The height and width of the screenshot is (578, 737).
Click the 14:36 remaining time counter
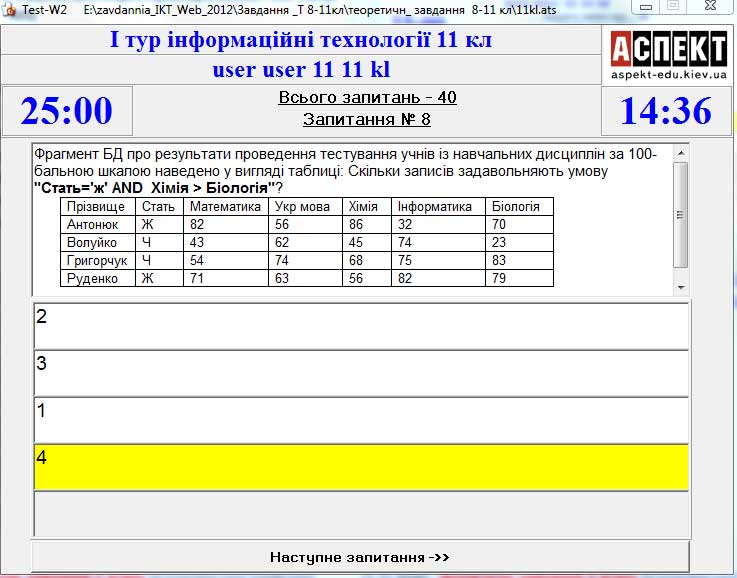pyautogui.click(x=667, y=111)
